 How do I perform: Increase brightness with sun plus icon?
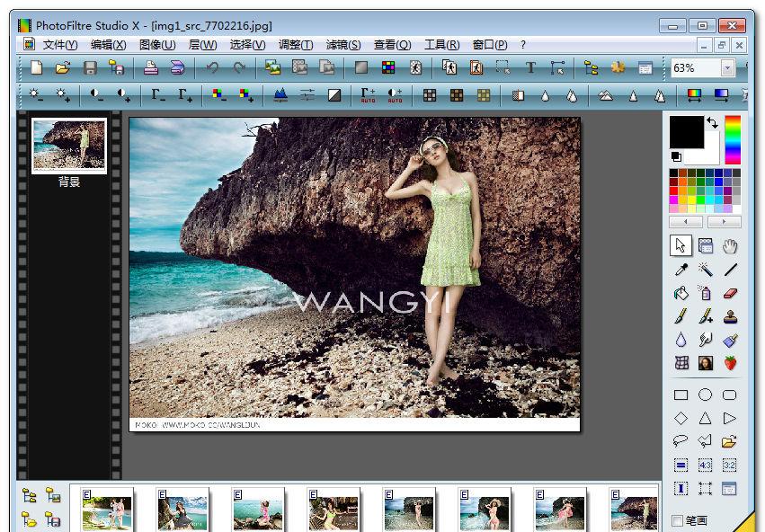(x=63, y=94)
